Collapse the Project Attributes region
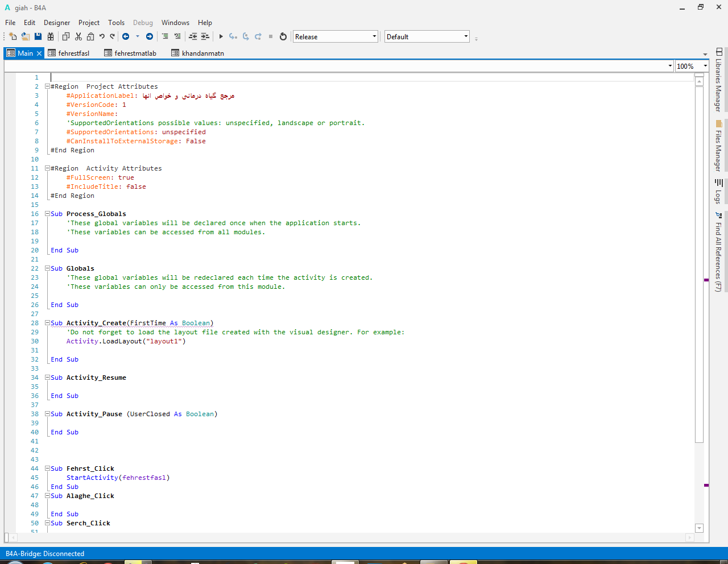 tap(48, 86)
